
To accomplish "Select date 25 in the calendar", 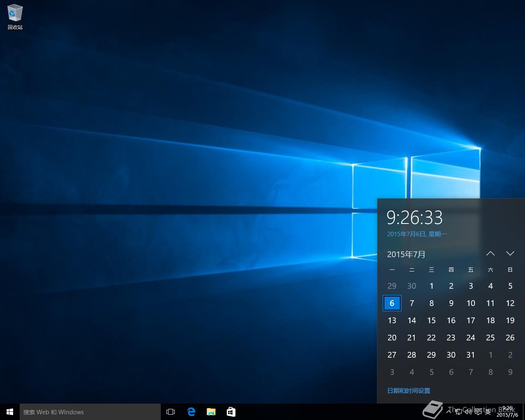I will click(x=491, y=338).
